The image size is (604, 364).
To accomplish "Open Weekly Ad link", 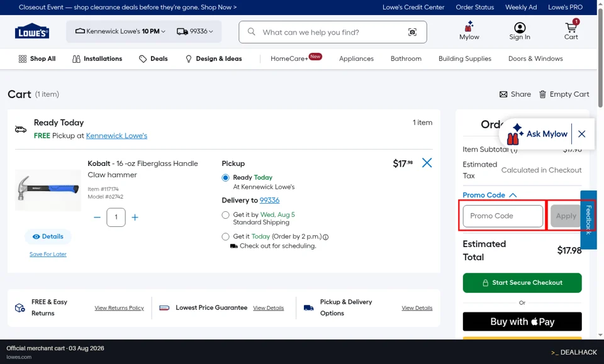I will click(521, 8).
